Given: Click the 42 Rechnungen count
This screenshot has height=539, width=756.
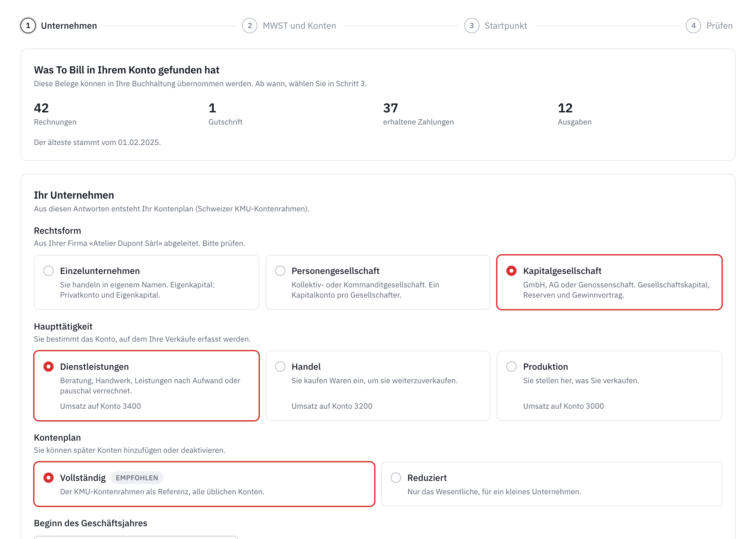Looking at the screenshot, I should [x=55, y=114].
